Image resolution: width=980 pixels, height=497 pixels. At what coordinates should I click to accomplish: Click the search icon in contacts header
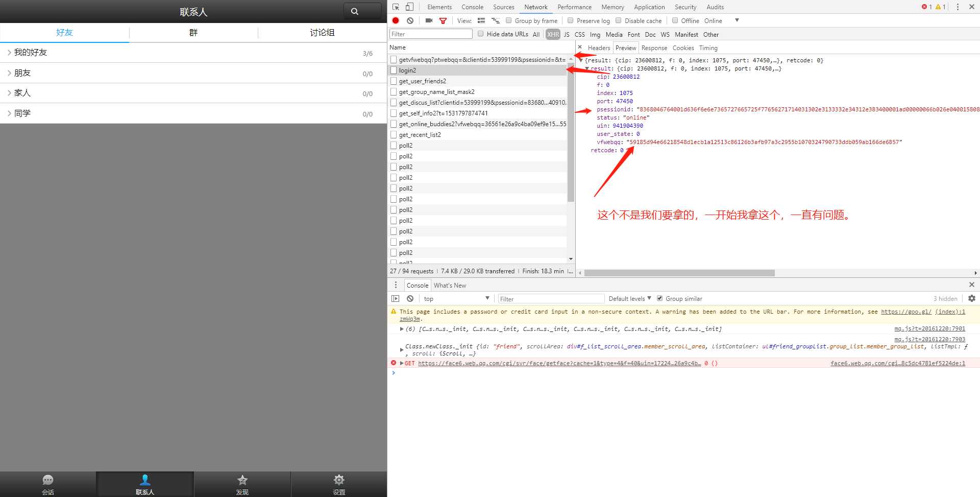[x=355, y=11]
